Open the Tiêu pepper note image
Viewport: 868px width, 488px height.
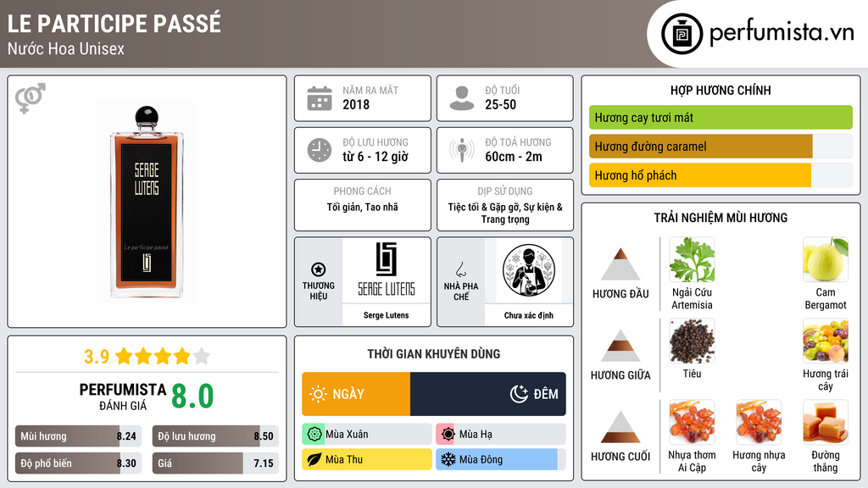692,341
